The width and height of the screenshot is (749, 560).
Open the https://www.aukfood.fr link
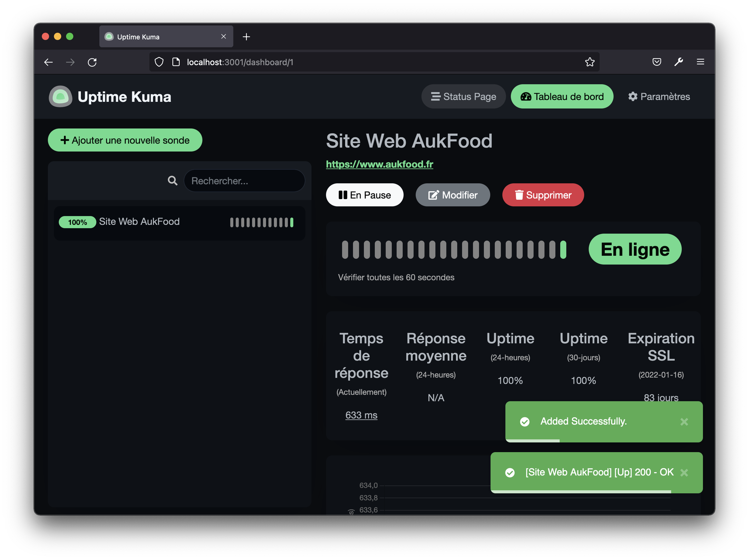(380, 165)
